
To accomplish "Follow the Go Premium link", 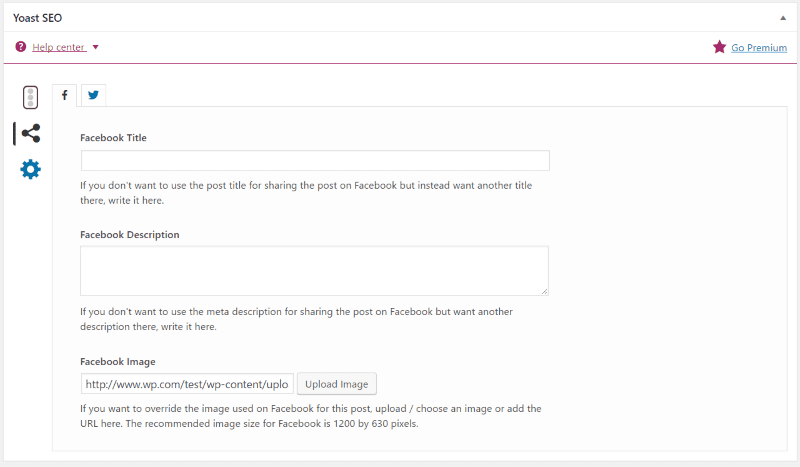I will pyautogui.click(x=758, y=47).
